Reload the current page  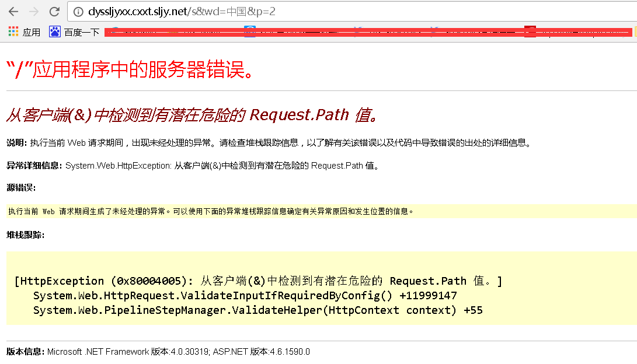pos(54,11)
